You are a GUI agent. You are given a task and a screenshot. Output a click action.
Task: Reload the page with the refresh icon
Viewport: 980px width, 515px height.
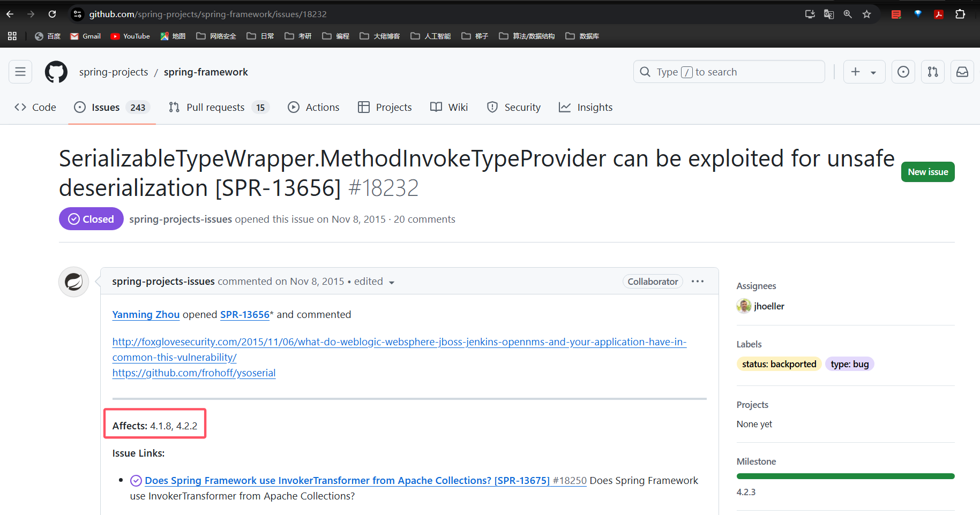[x=52, y=14]
